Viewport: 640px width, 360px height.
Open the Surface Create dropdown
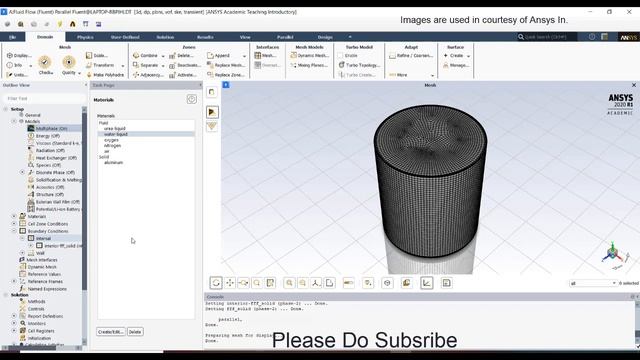tap(468, 56)
